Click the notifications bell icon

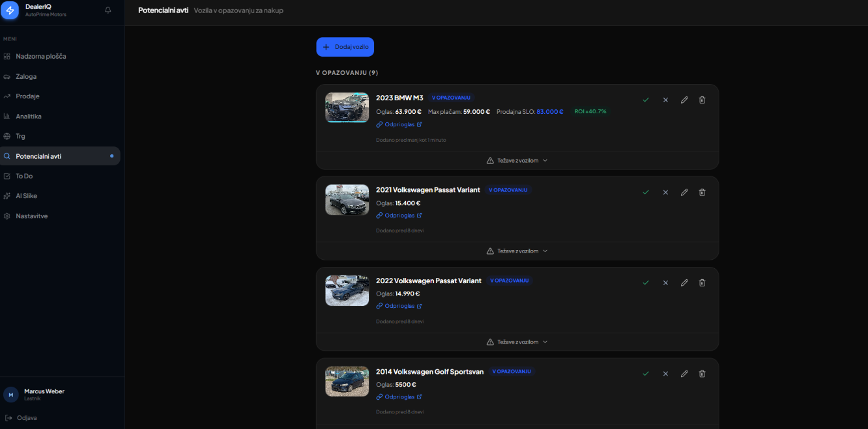[108, 10]
